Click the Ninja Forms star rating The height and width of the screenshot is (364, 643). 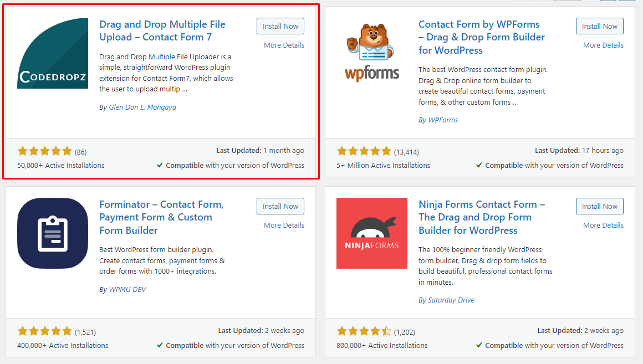(x=364, y=332)
